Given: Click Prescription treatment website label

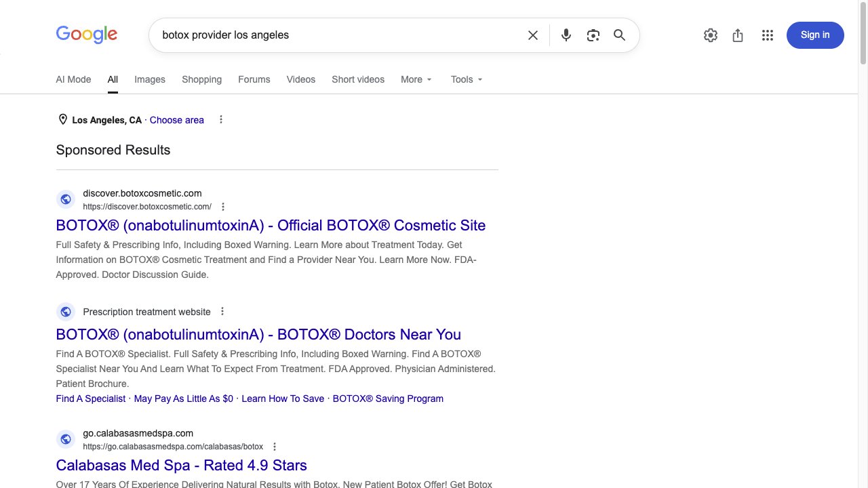Looking at the screenshot, I should coord(146,312).
